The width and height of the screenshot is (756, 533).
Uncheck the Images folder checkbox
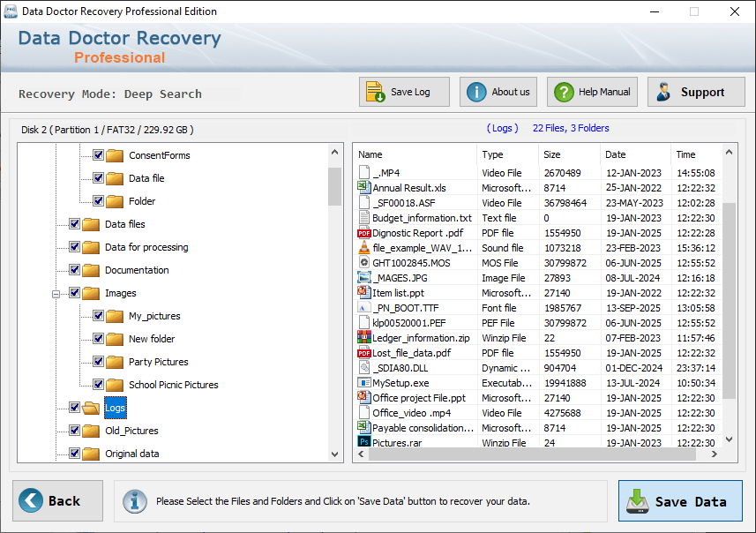(74, 292)
